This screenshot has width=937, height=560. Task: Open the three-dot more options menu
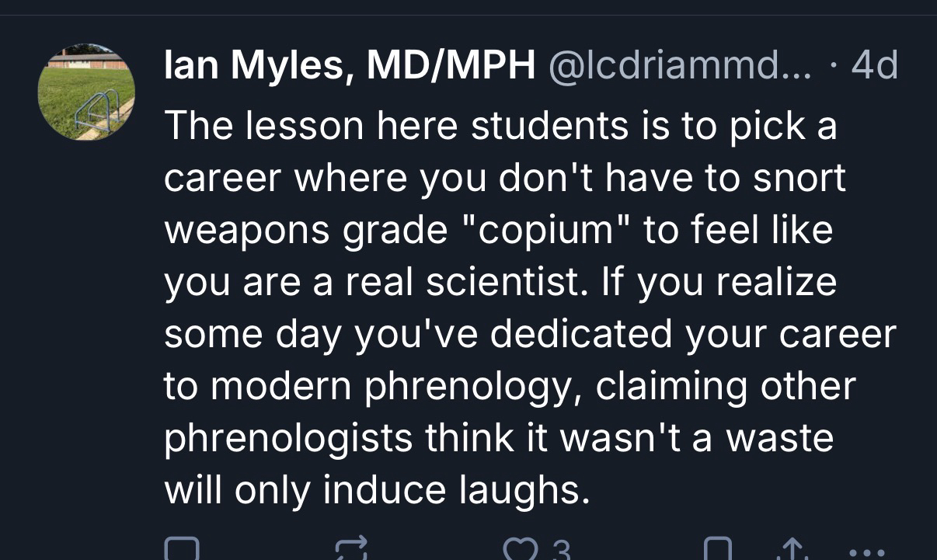[x=865, y=553]
